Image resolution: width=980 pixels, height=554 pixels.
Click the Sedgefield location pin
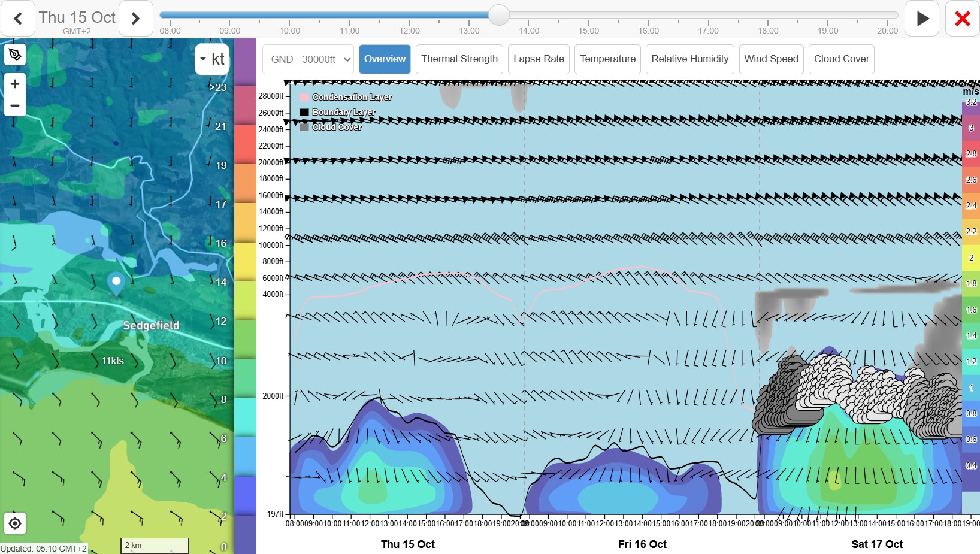(116, 283)
